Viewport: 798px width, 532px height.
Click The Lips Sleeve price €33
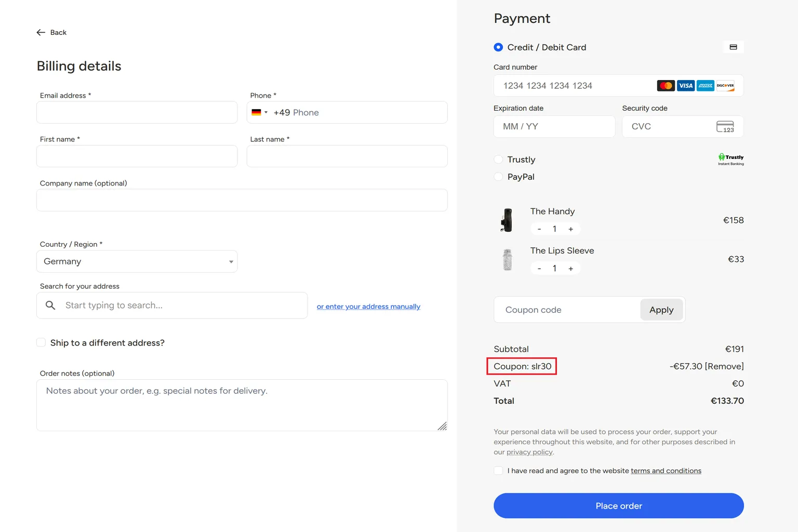(x=736, y=259)
